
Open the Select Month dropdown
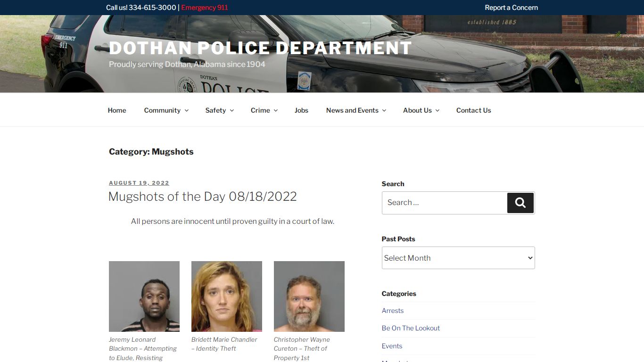coord(458,258)
